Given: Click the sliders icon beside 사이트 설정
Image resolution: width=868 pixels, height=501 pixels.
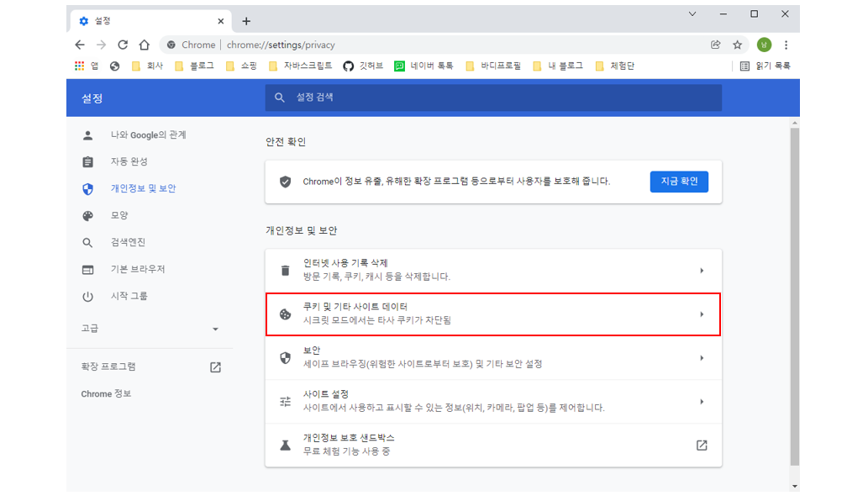Looking at the screenshot, I should tap(285, 402).
